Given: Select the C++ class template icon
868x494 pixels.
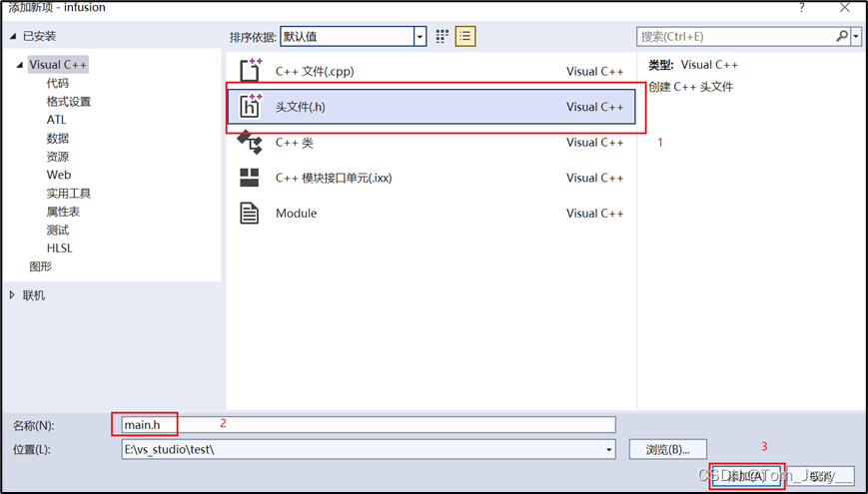Looking at the screenshot, I should tap(251, 142).
